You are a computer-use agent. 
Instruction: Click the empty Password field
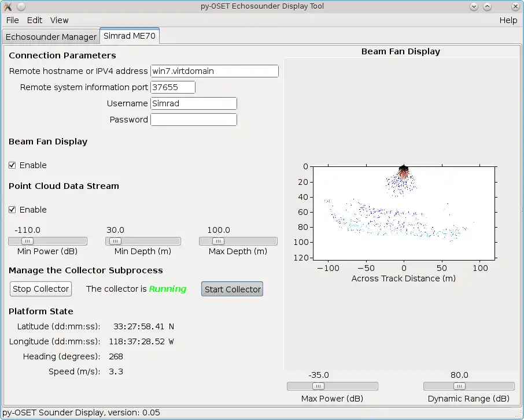pyautogui.click(x=194, y=120)
